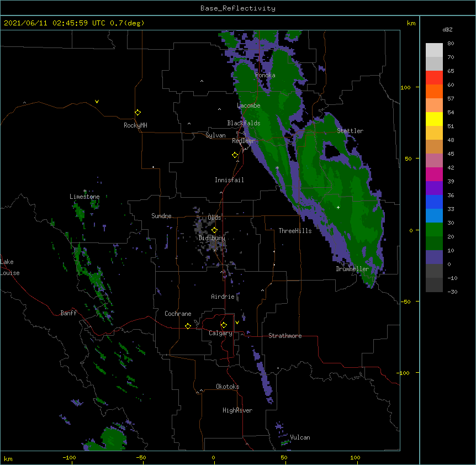
Task: Click the yellow v marker northeast of Calgary
Action: [x=237, y=323]
